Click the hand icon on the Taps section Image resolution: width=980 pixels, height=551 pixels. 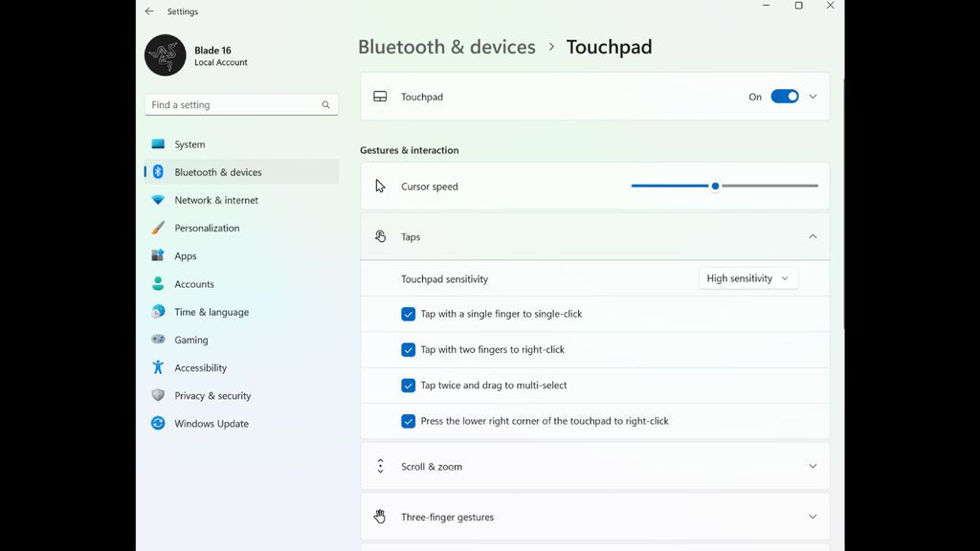(380, 236)
